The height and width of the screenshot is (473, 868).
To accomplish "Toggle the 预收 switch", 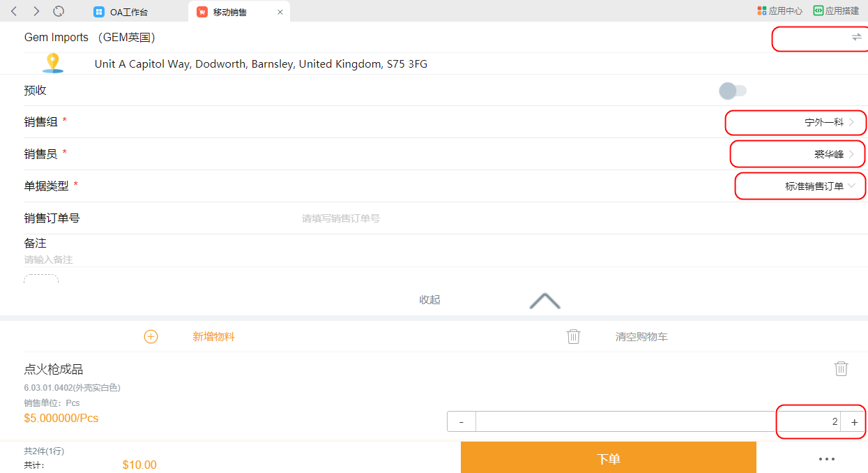I will coord(732,91).
